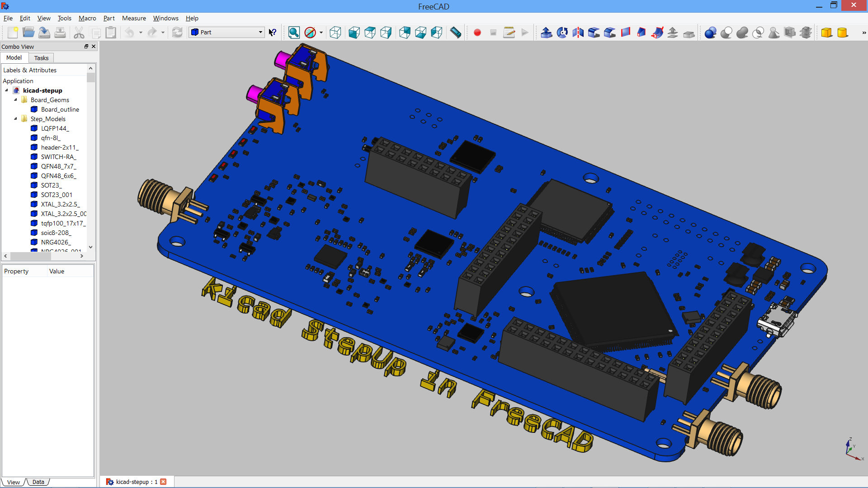Toggle visibility of SOT23_ component
This screenshot has height=488, width=868.
pos(51,185)
